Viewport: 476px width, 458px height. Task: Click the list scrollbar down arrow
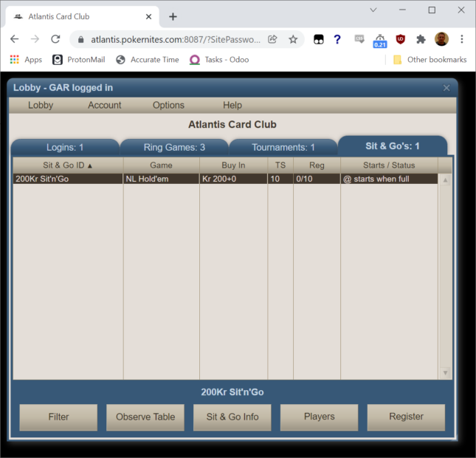[445, 373]
